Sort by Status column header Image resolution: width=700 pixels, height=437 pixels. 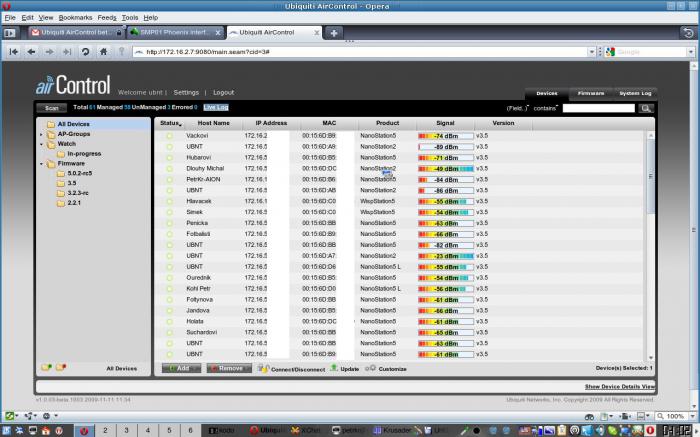(171, 123)
